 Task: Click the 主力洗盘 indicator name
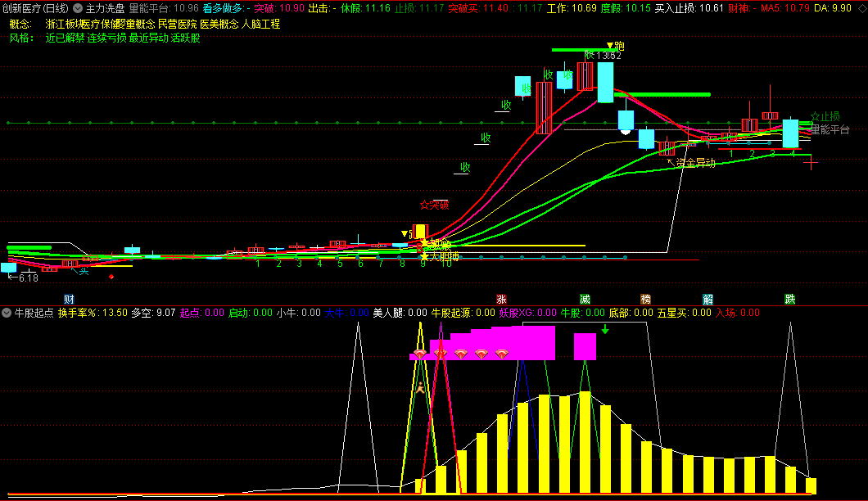[105, 8]
